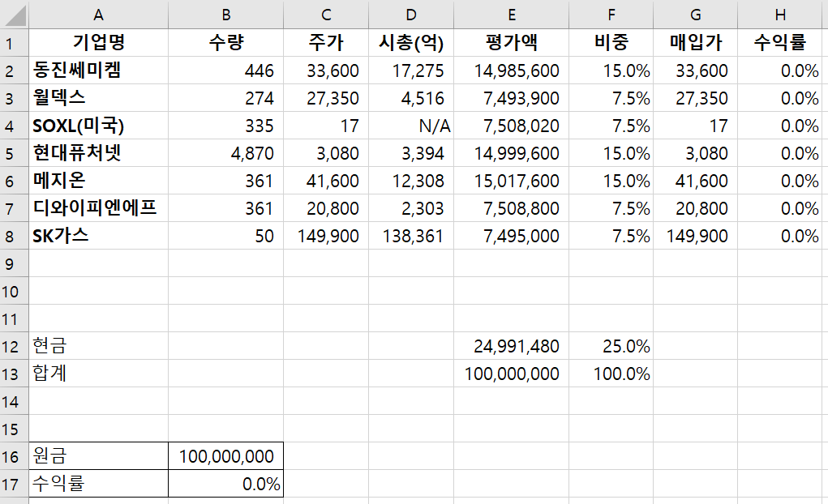This screenshot has width=828, height=504.
Task: Select column B header
Action: [x=226, y=15]
